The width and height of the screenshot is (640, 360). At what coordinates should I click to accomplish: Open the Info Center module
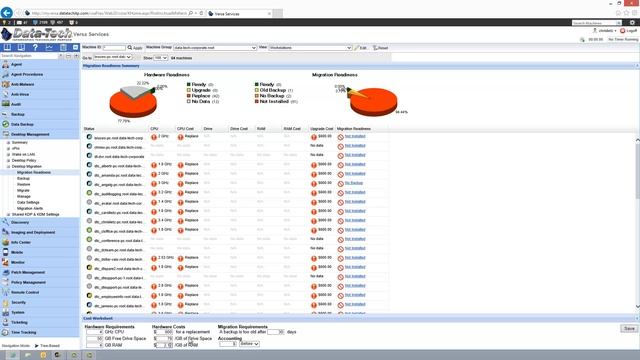40,242
